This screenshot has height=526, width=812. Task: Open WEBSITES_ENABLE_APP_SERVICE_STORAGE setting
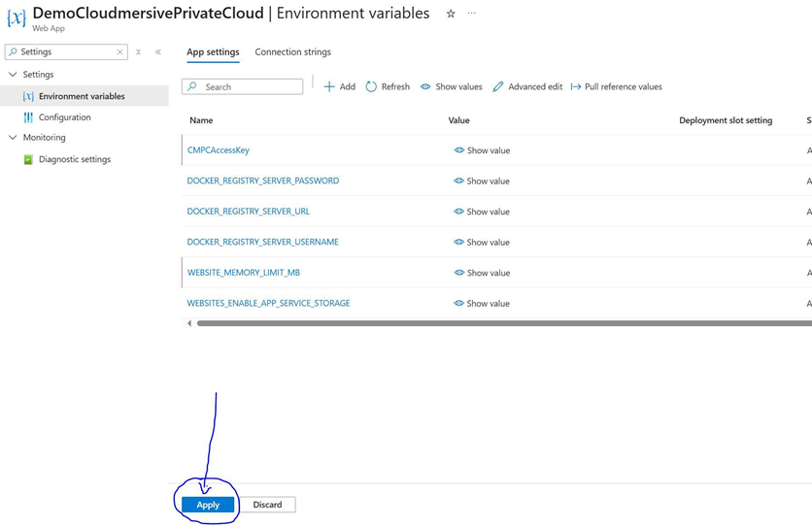click(268, 303)
